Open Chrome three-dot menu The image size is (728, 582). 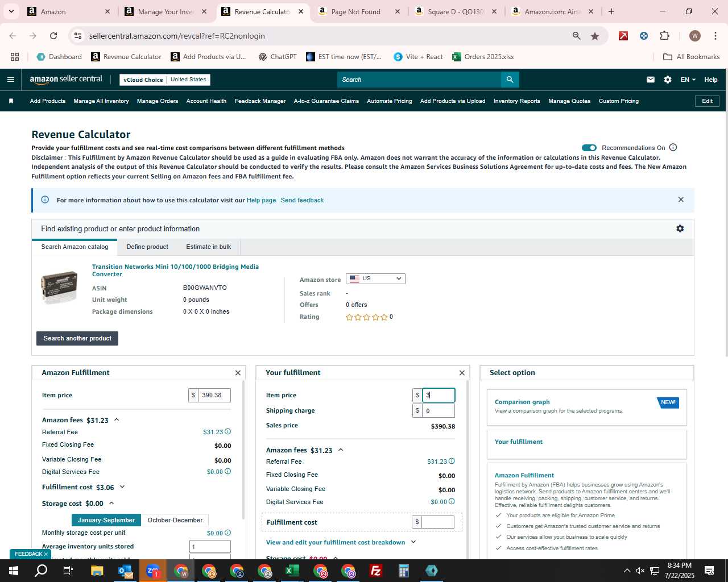[715, 36]
